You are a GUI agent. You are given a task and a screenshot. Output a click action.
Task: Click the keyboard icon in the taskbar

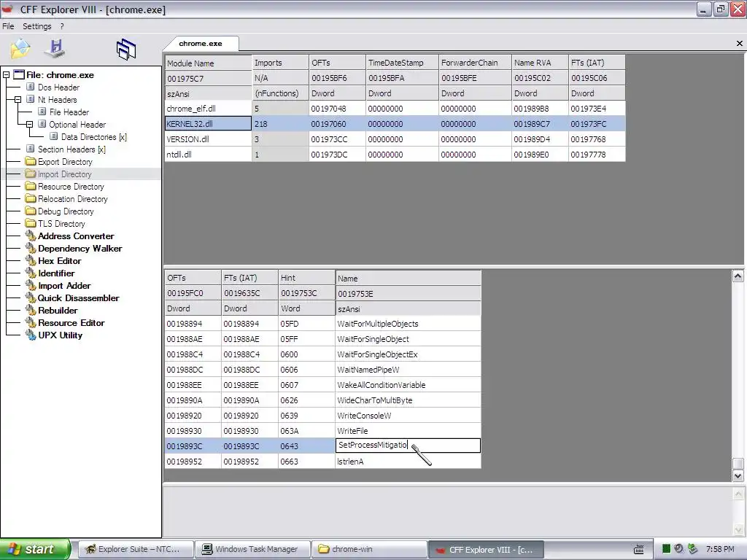pos(639,550)
